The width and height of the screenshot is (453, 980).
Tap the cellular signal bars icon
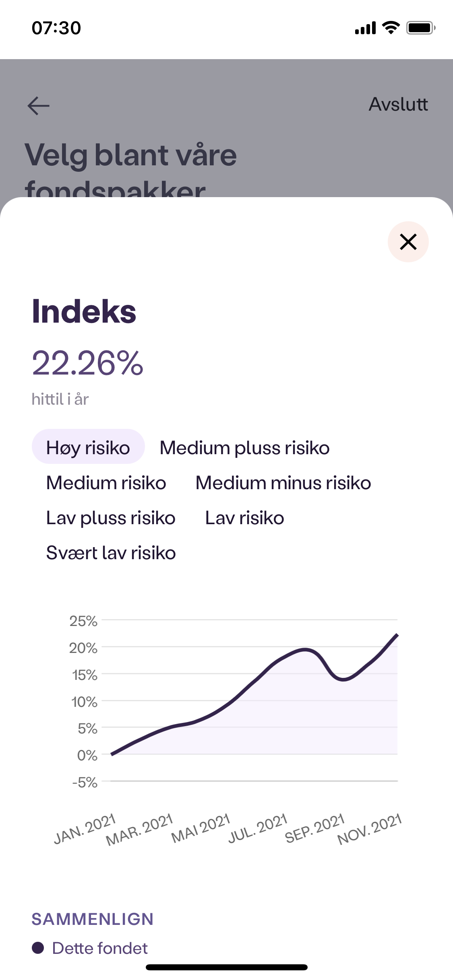(x=365, y=28)
